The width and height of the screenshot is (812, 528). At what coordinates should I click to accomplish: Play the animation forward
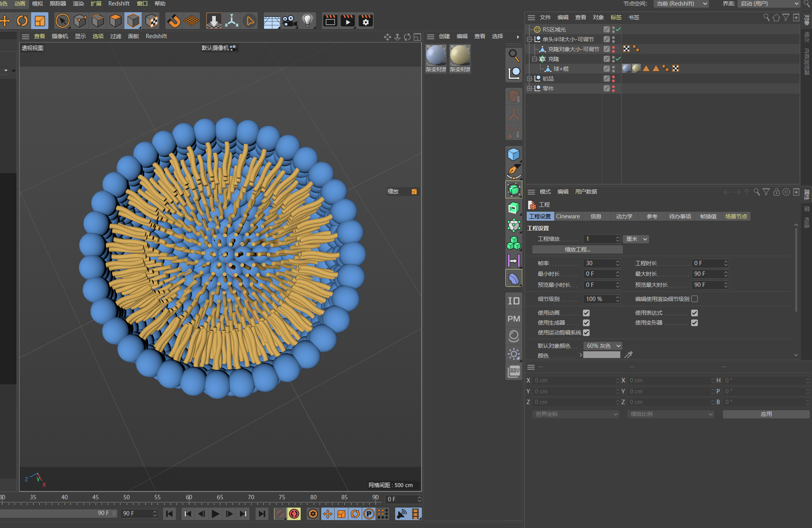[x=215, y=514]
